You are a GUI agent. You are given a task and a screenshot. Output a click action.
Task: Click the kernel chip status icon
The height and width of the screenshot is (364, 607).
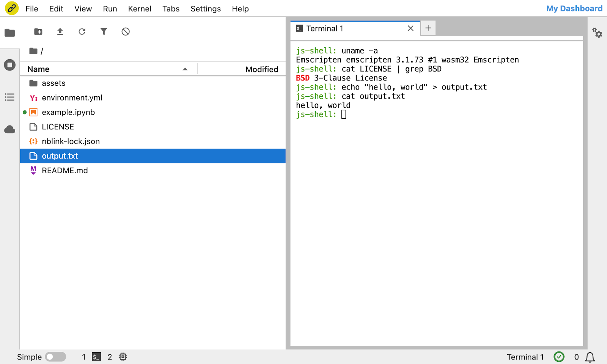coord(123,357)
